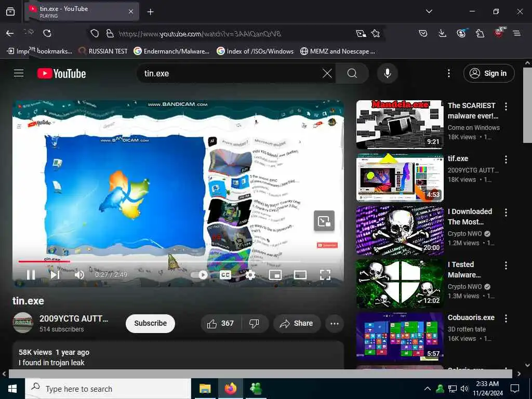Reload the current page
The width and height of the screenshot is (532, 399).
pos(47,33)
